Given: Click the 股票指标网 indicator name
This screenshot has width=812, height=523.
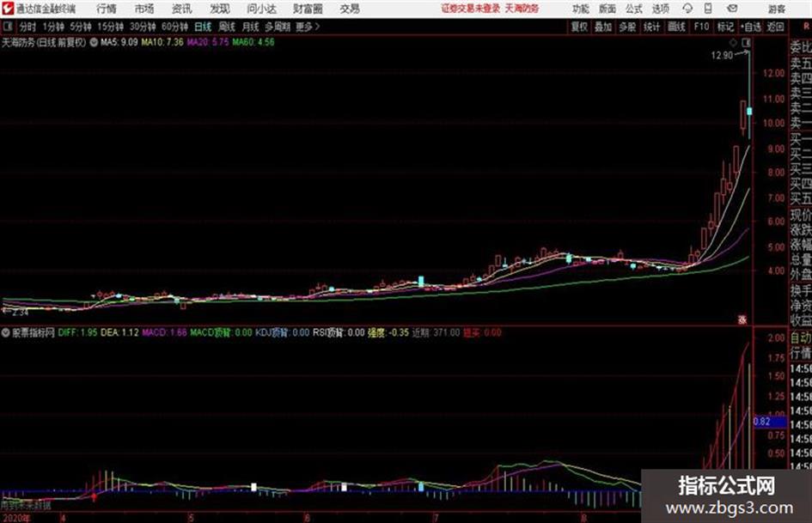Looking at the screenshot, I should coord(34,332).
